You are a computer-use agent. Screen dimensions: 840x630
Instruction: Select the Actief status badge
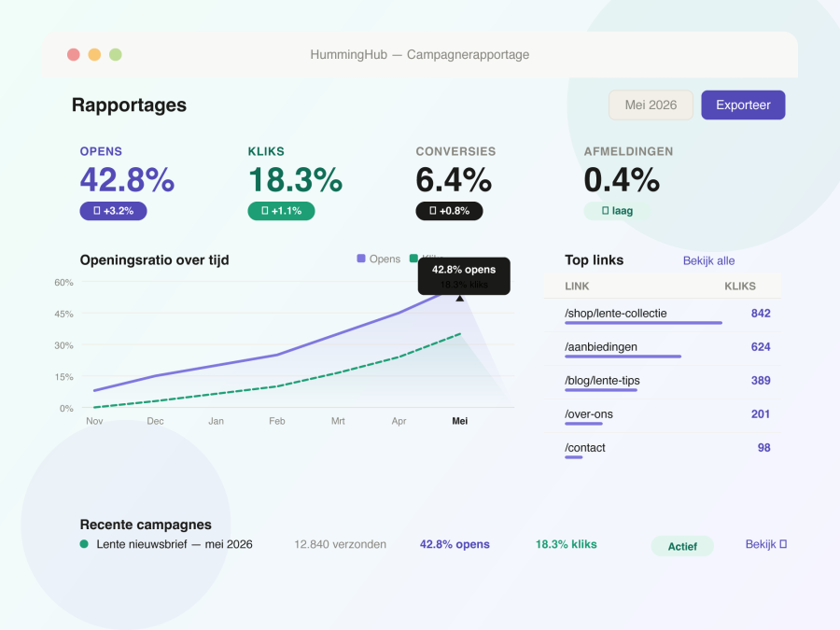682,546
